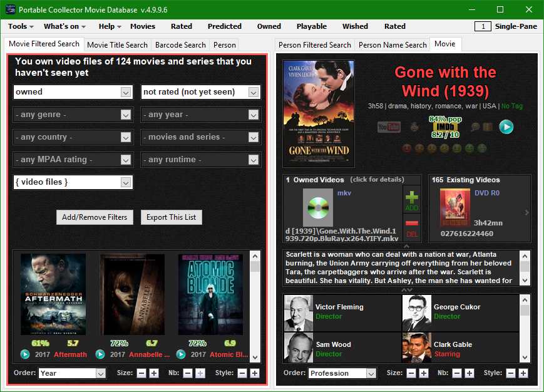Click Style minus in the Profession-ordered pane
Viewport: 544px width, 392px height.
pos(511,373)
